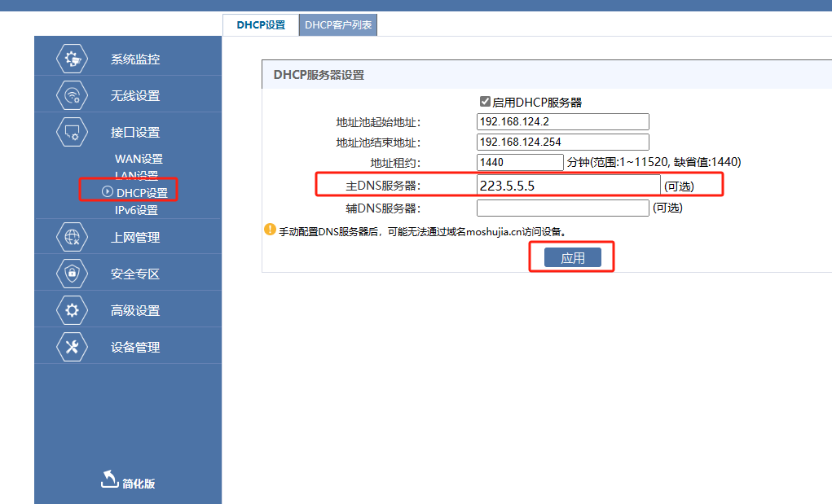Click the 接口设置 interface icon

pos(73,132)
